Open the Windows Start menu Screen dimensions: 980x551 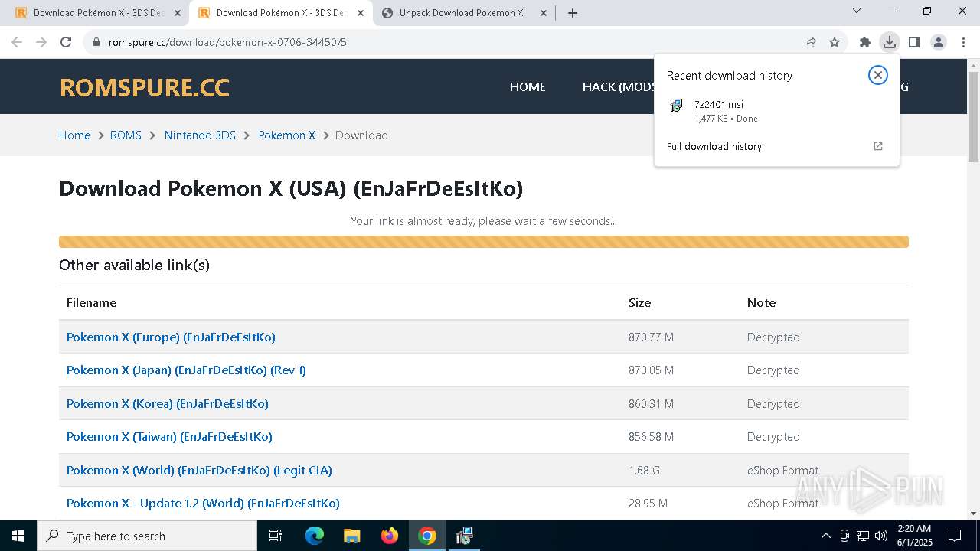pyautogui.click(x=18, y=536)
